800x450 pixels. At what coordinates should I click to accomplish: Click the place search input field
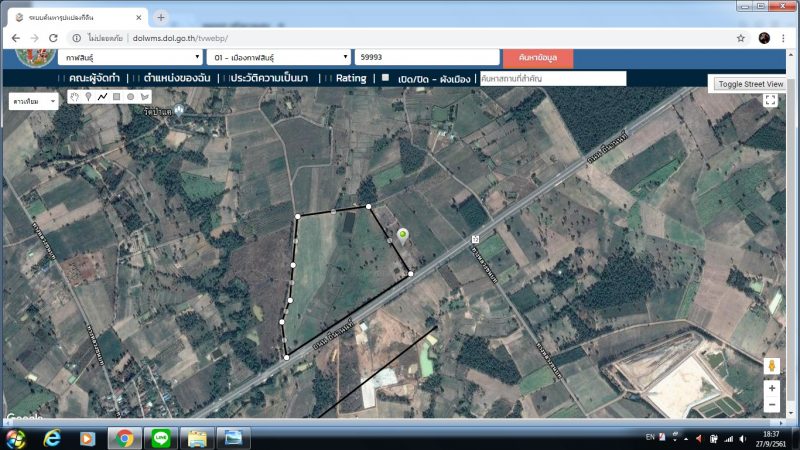tap(553, 79)
